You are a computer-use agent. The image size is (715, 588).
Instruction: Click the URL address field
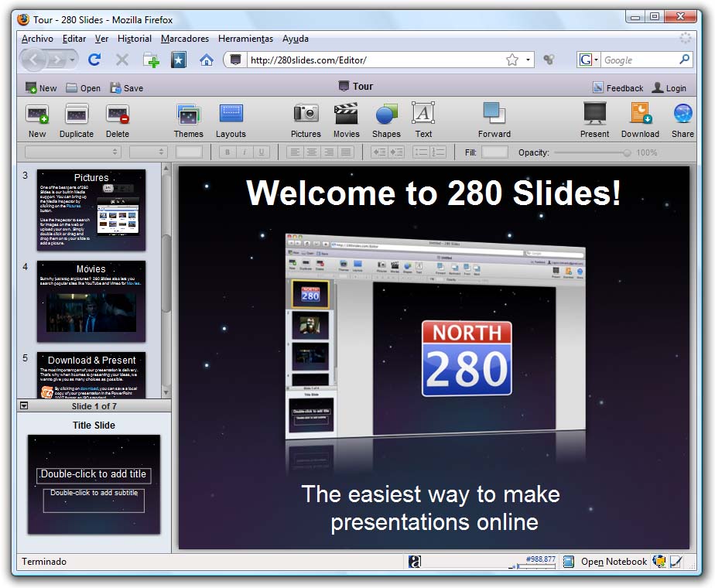(376, 60)
